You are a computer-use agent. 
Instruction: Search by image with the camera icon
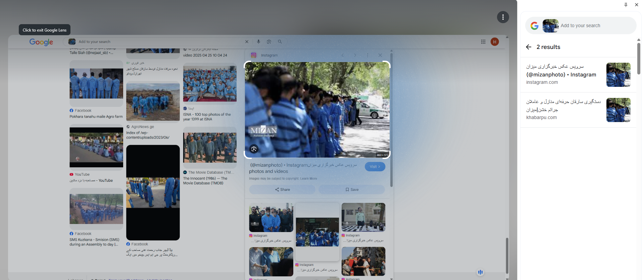tap(269, 42)
